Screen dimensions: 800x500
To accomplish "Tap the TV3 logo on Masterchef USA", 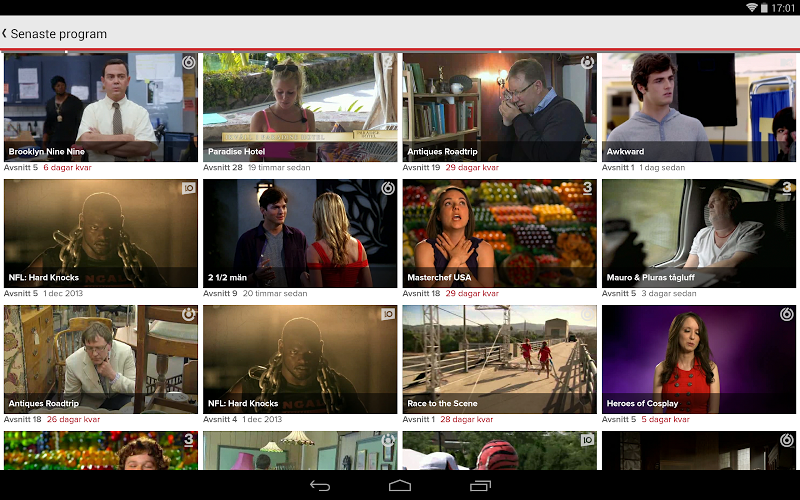I will (588, 188).
